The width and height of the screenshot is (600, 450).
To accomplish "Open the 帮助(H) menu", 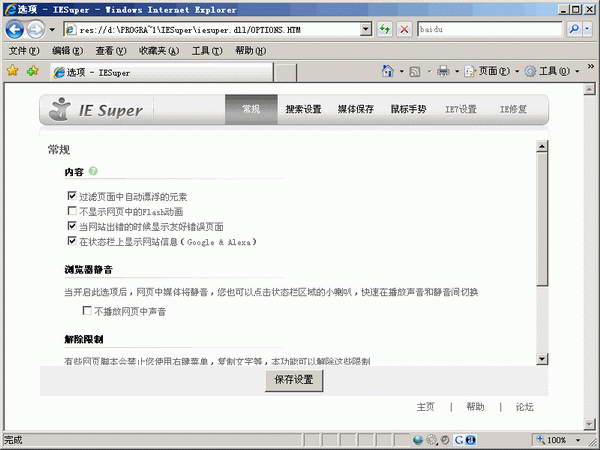I will pos(251,51).
